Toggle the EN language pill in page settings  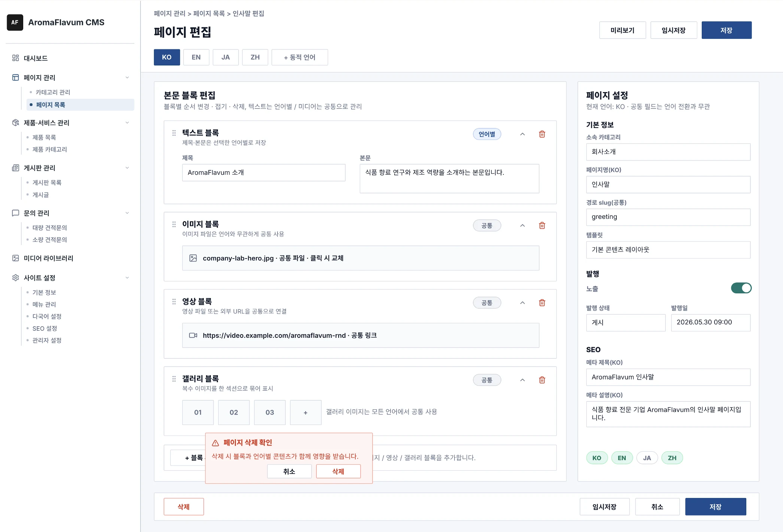click(622, 458)
